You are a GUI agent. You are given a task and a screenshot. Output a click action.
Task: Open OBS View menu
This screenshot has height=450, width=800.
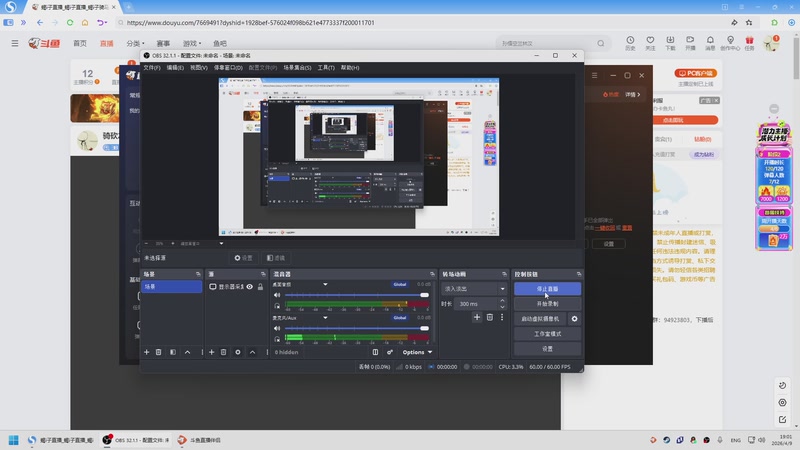point(198,67)
